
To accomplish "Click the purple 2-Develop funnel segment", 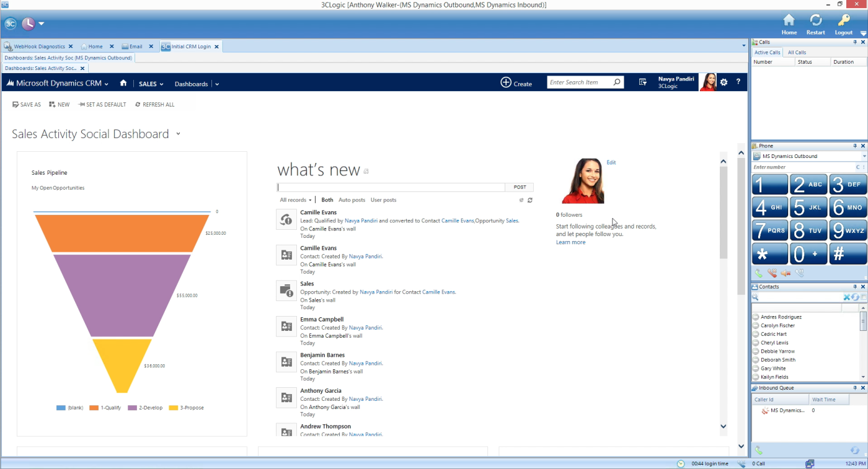I will [x=122, y=296].
